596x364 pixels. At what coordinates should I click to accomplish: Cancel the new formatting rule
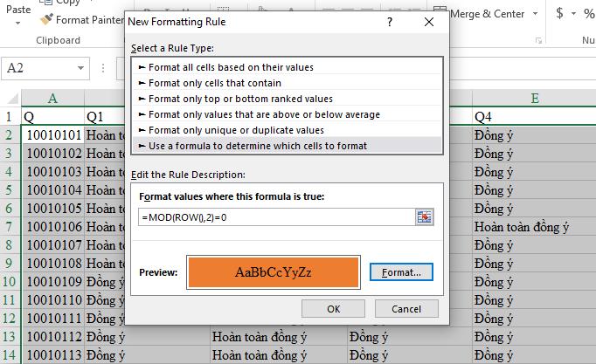pyautogui.click(x=406, y=309)
